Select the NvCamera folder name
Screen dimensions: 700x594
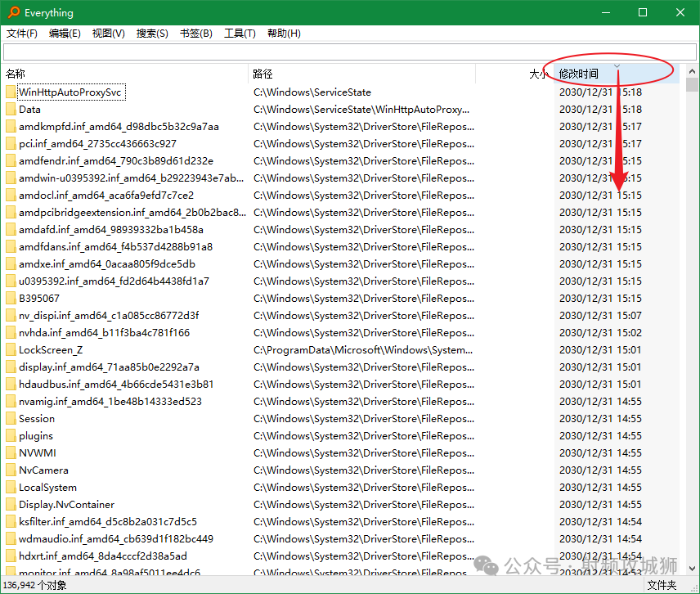click(44, 470)
